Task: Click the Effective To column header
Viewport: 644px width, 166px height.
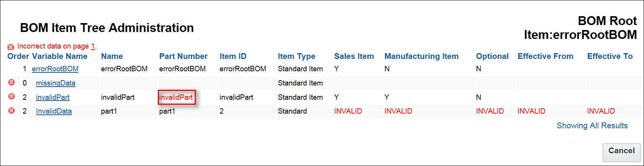Action: coord(609,56)
